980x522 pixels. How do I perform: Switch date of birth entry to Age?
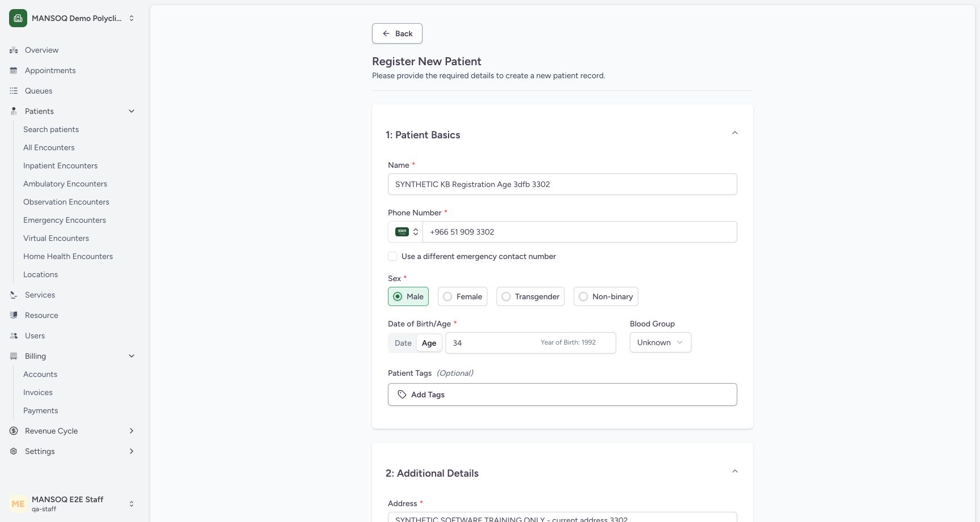(x=429, y=343)
